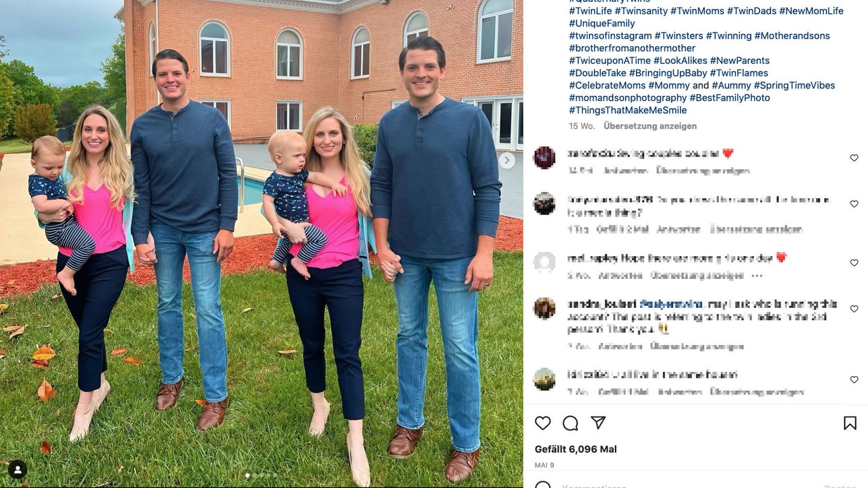The width and height of the screenshot is (868, 488).
Task: Save post with bookmark icon
Action: coord(850,423)
